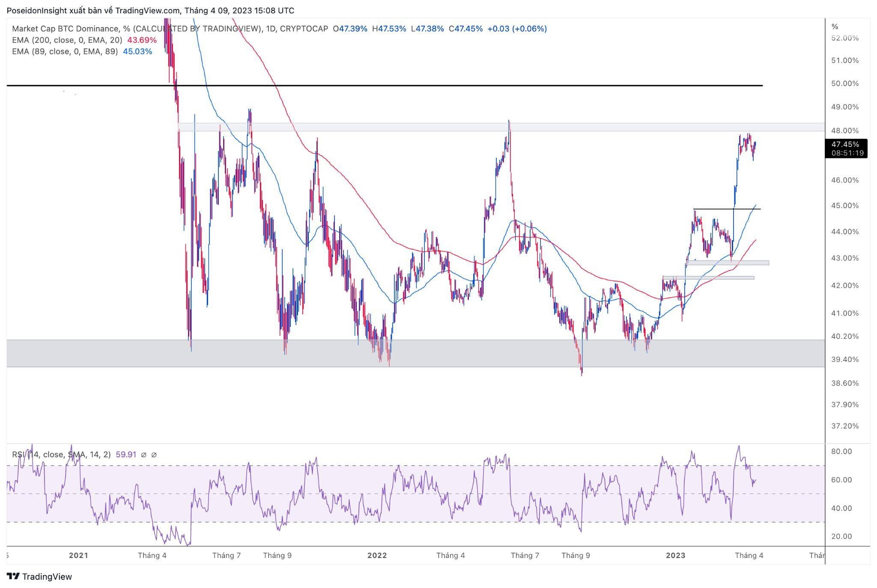Select the thin resistance band at 48.00%
Viewport: 877px width, 588px height.
tap(428, 127)
